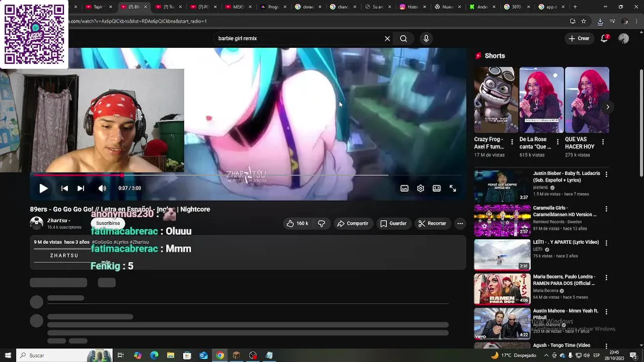The width and height of the screenshot is (644, 362).
Task: Open the video in fullscreen
Action: tap(453, 189)
